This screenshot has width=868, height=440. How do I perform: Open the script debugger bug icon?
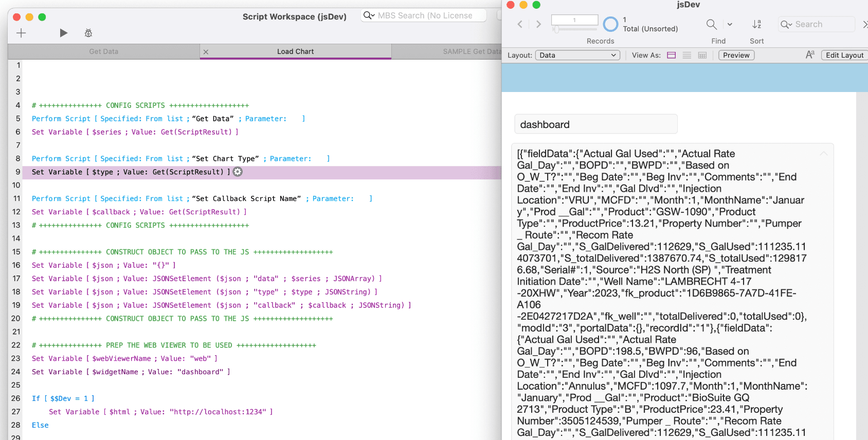click(x=88, y=33)
